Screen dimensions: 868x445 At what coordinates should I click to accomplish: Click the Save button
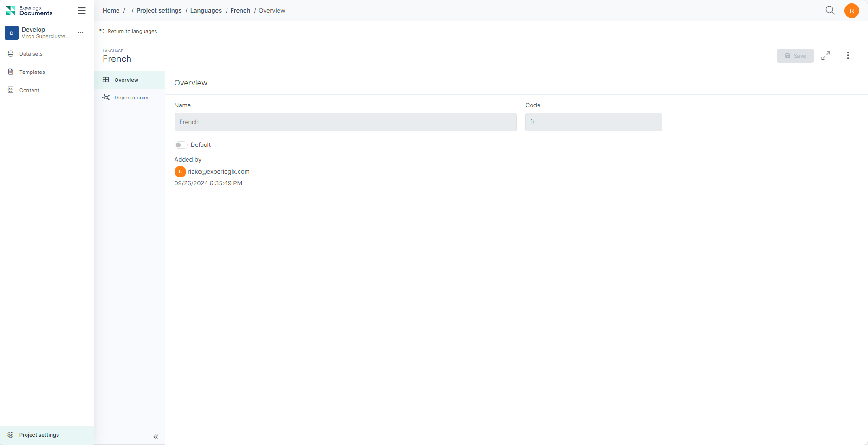click(795, 56)
